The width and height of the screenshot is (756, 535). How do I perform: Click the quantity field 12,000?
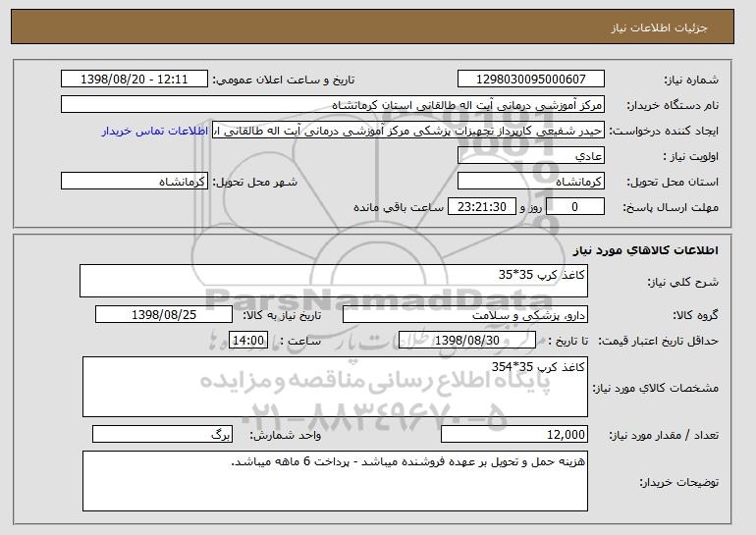pos(514,434)
